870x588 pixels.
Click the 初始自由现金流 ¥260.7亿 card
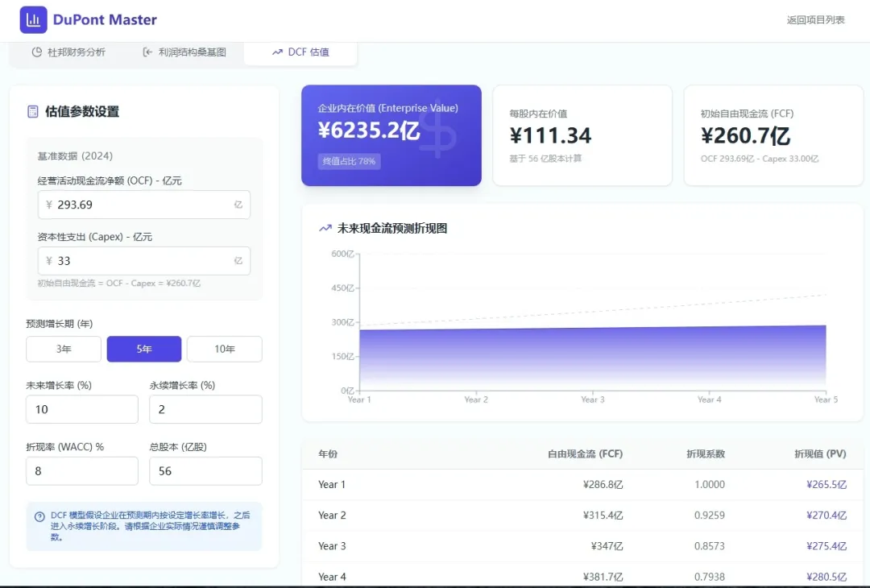773,135
